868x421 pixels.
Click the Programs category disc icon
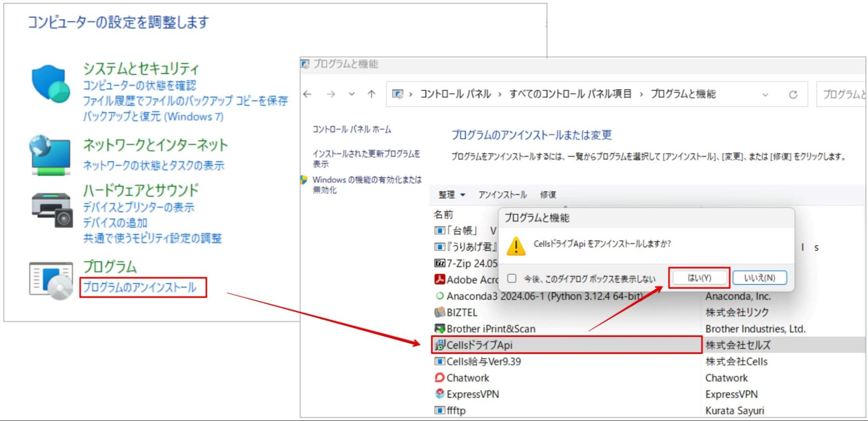51,281
